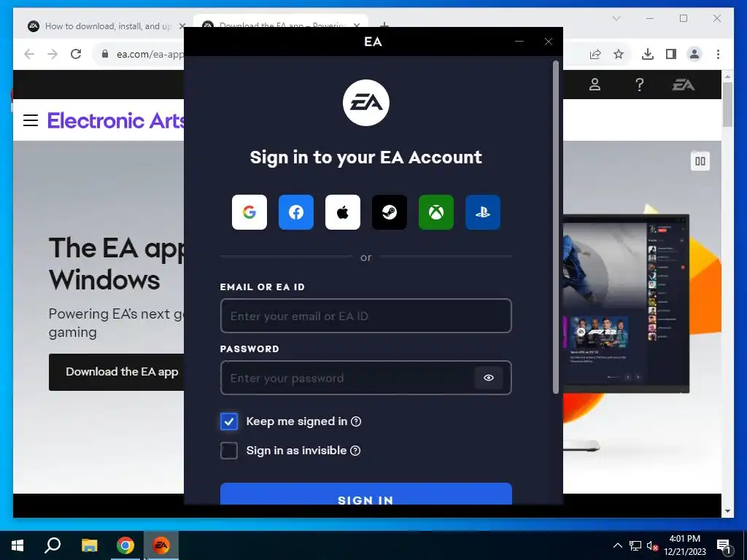
Task: Open Chrome three-dot menu
Action: click(x=718, y=54)
